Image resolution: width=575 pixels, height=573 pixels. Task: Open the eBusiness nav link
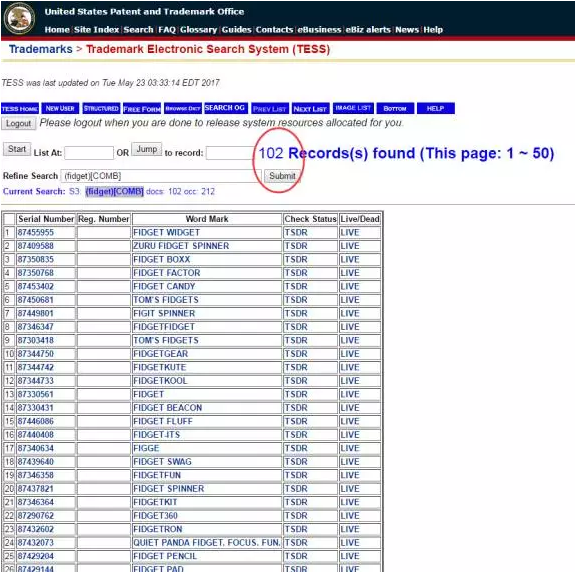click(319, 30)
